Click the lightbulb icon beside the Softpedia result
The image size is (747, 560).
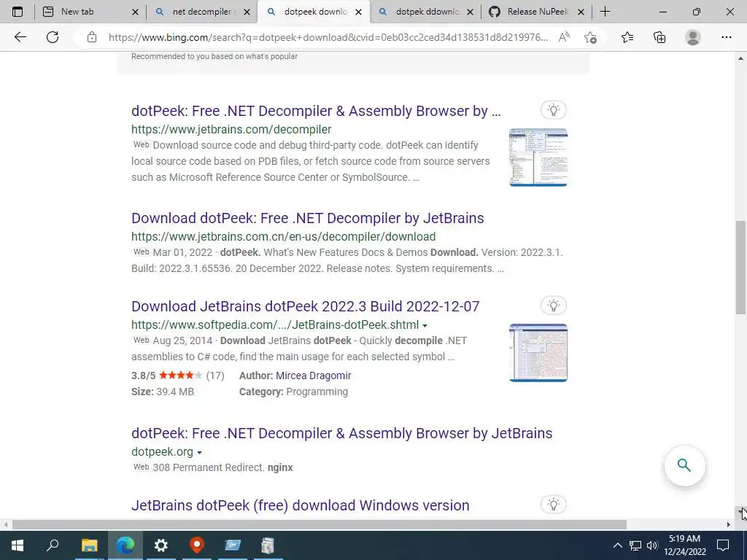pos(554,306)
